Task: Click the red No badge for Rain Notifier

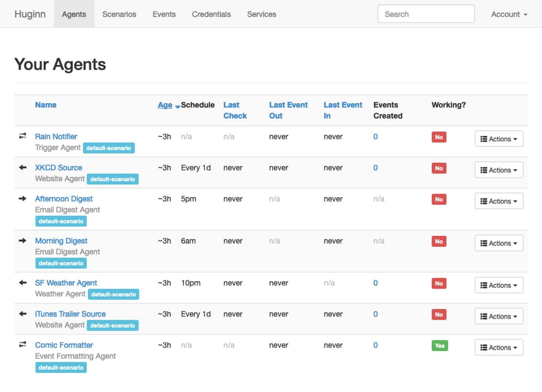Action: pyautogui.click(x=439, y=137)
